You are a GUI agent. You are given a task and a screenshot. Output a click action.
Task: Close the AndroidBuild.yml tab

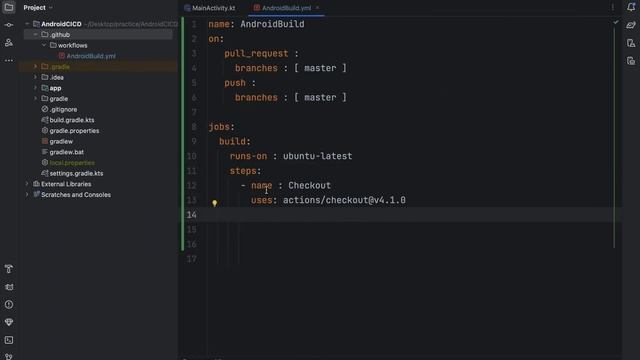point(317,8)
